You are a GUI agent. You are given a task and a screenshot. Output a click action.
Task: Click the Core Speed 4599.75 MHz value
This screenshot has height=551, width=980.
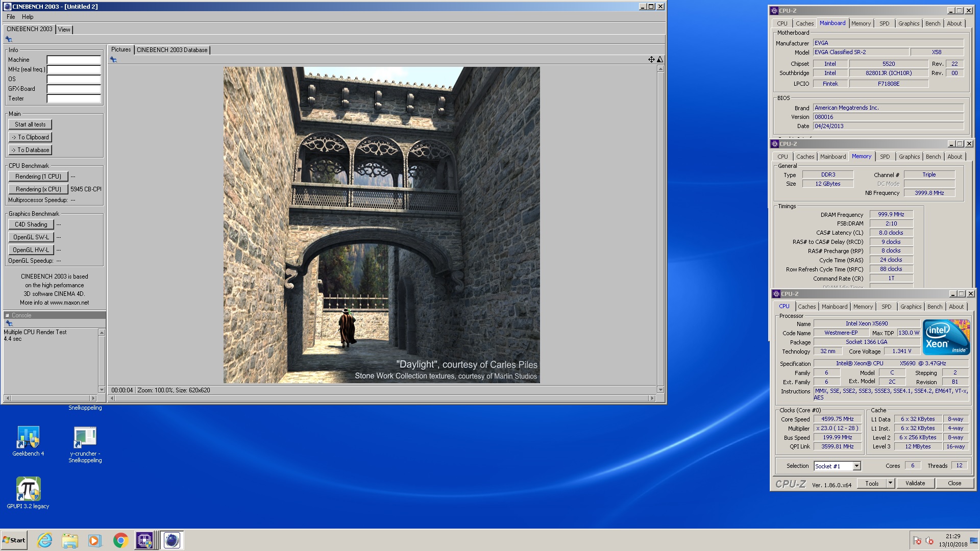(x=838, y=419)
